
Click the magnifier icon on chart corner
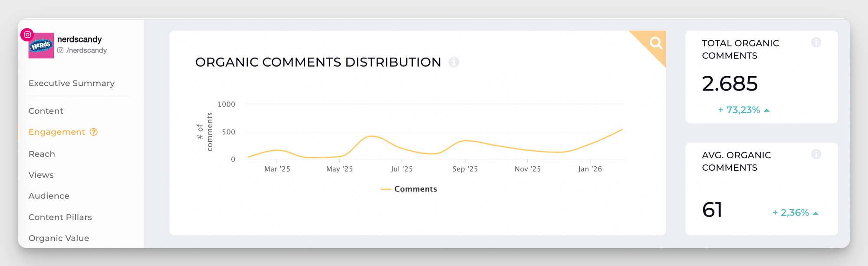[656, 42]
